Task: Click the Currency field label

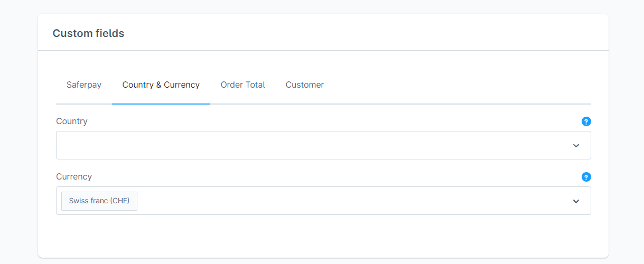Action: point(74,176)
